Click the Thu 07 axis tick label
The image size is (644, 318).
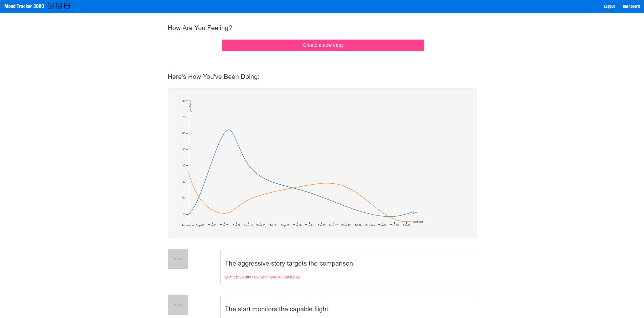click(224, 225)
